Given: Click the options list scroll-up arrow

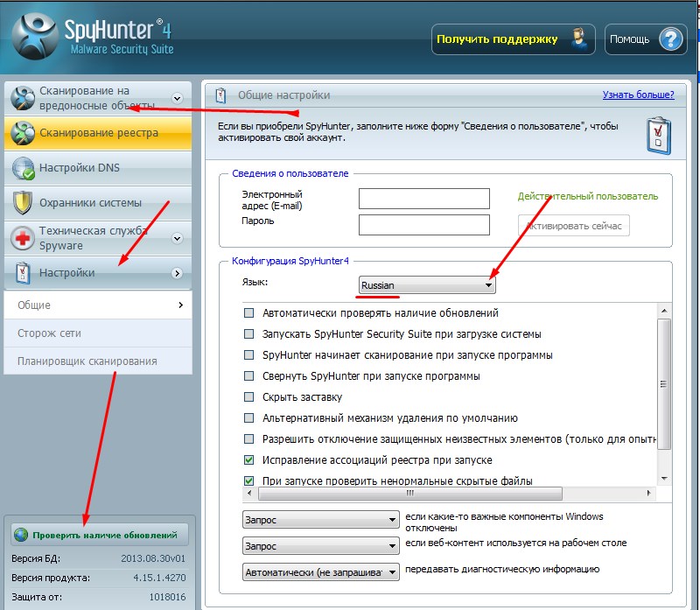Looking at the screenshot, I should click(664, 311).
